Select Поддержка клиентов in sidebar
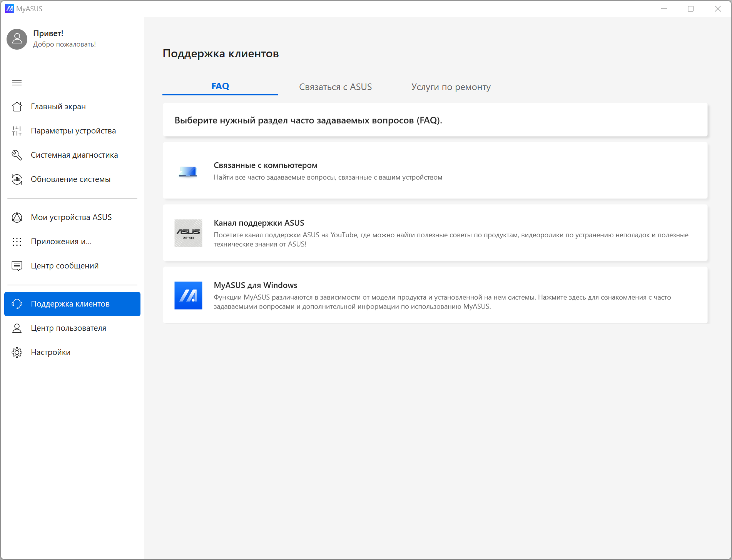Screen dimensions: 732x560 pyautogui.click(x=72, y=304)
